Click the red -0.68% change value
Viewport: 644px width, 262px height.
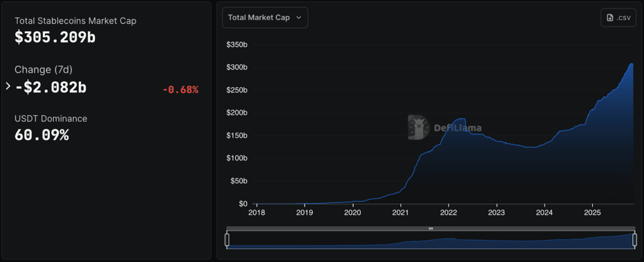(180, 89)
